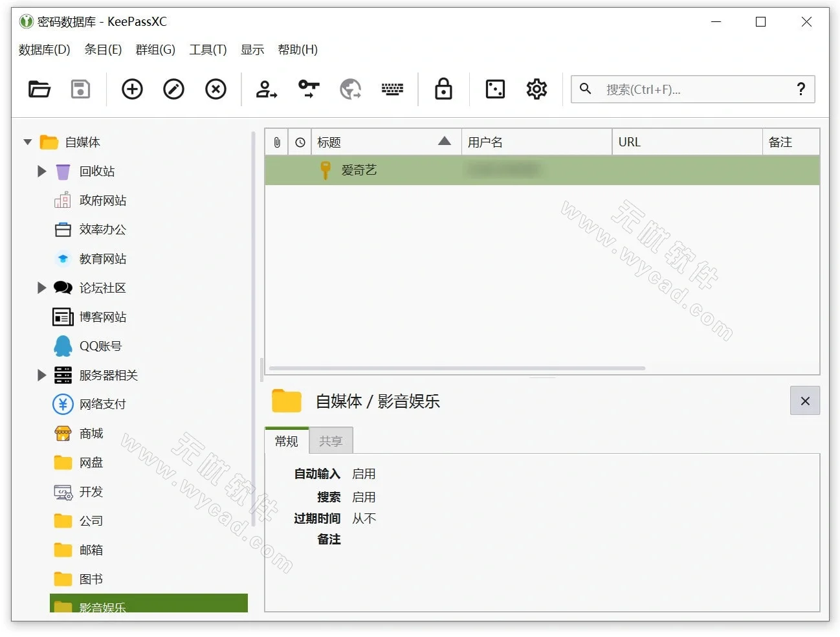The image size is (840, 637).
Task: Open the 工具 menu
Action: click(x=207, y=49)
